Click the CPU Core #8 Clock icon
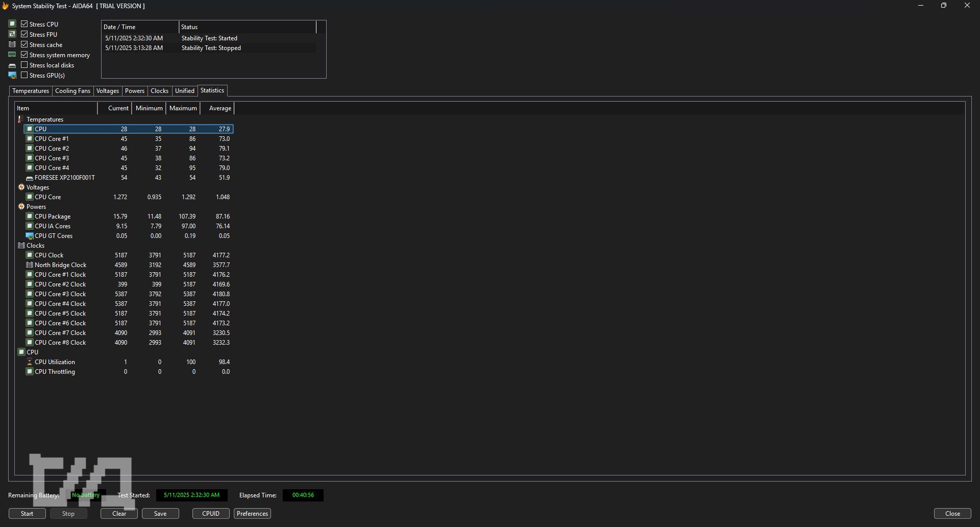Viewport: 980px width, 527px height. point(30,342)
